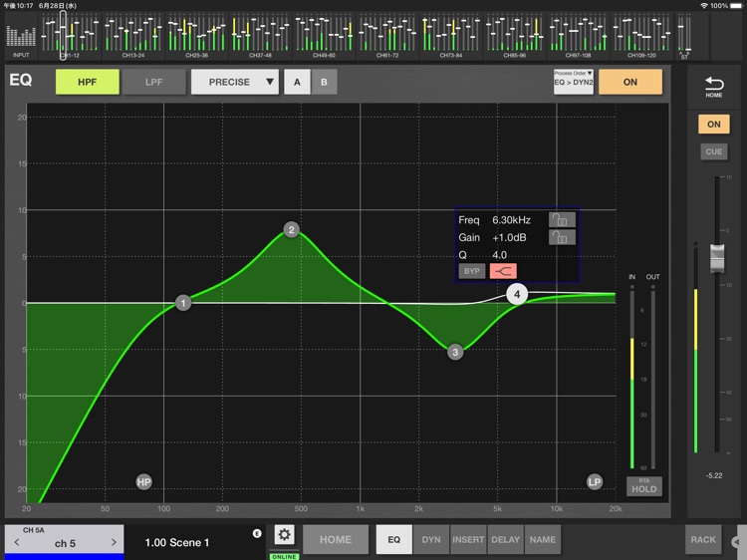Jump to CH37-48 meter bank
Viewport: 747px width, 560px height.
[x=260, y=36]
